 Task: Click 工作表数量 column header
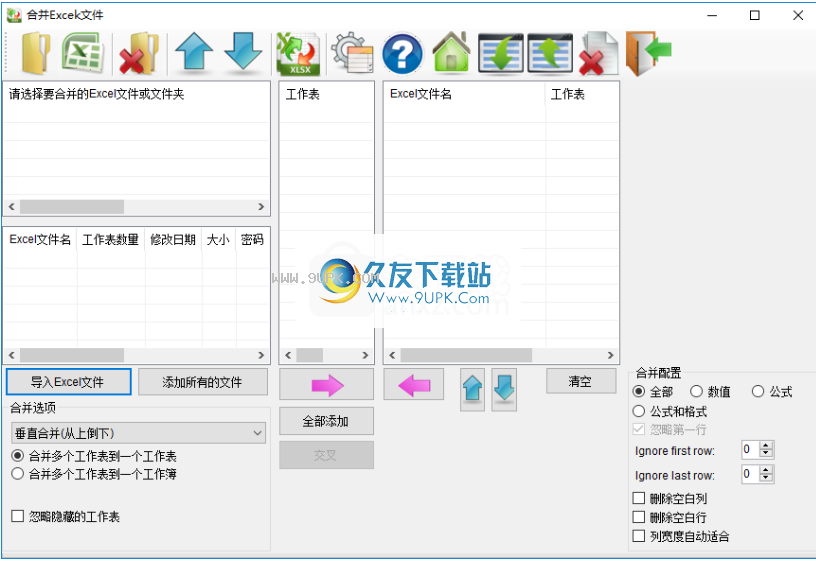click(x=110, y=239)
